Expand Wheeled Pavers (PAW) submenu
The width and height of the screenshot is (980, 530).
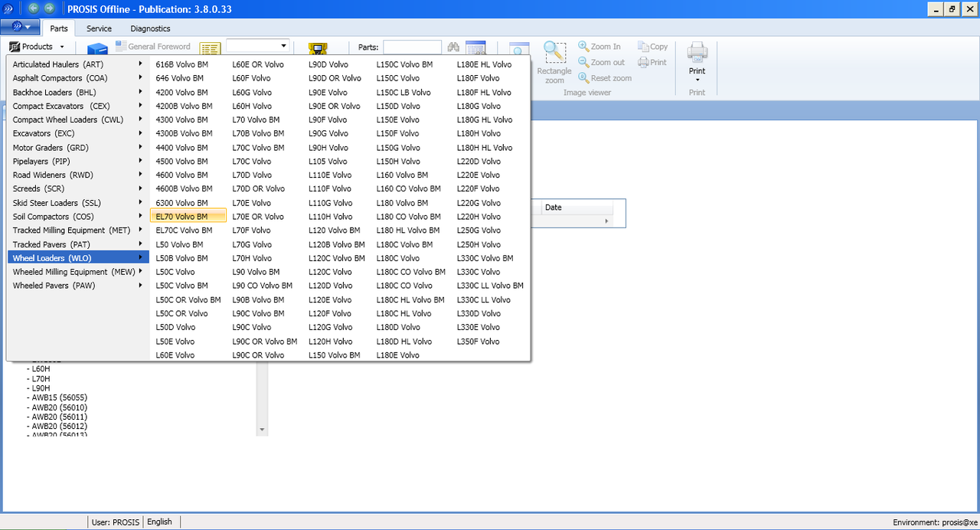coord(141,286)
